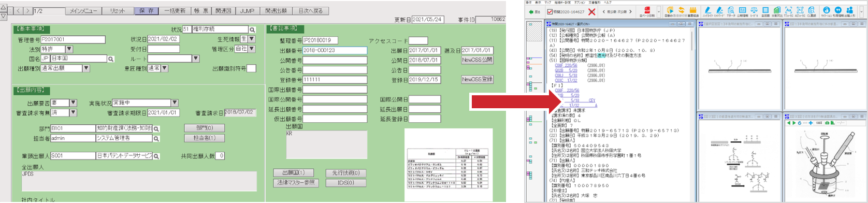Click the 担当者(1) button
Image resolution: width=868 pixels, height=203 pixels.
click(205, 138)
